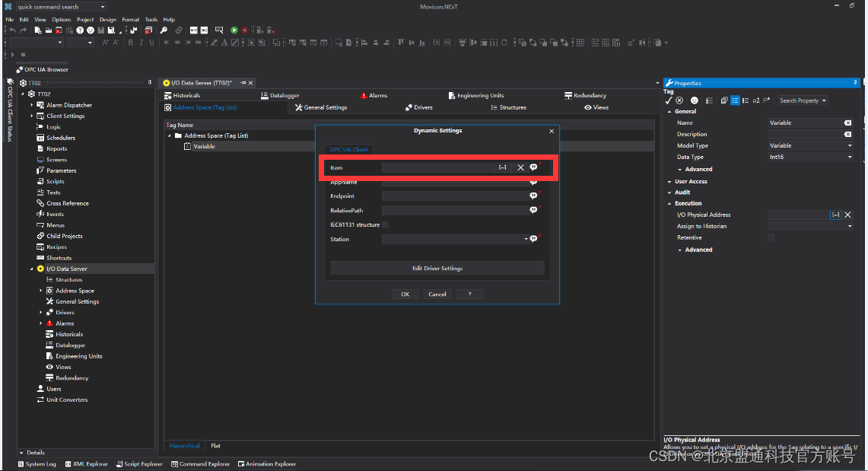Screen dimensions: 868x471
Task: Click the circled X icon in Properties toolbar
Action: 680,100
